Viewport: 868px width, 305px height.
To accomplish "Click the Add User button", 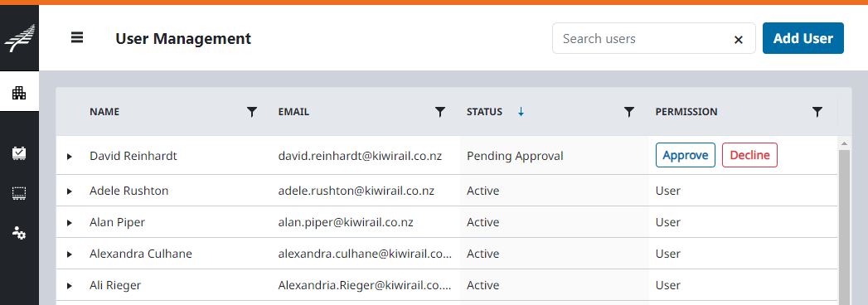I will (x=803, y=38).
